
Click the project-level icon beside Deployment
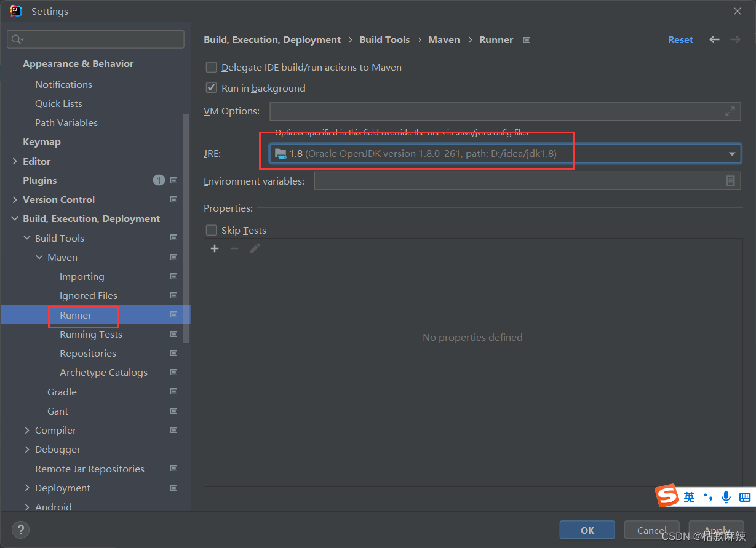coord(174,488)
